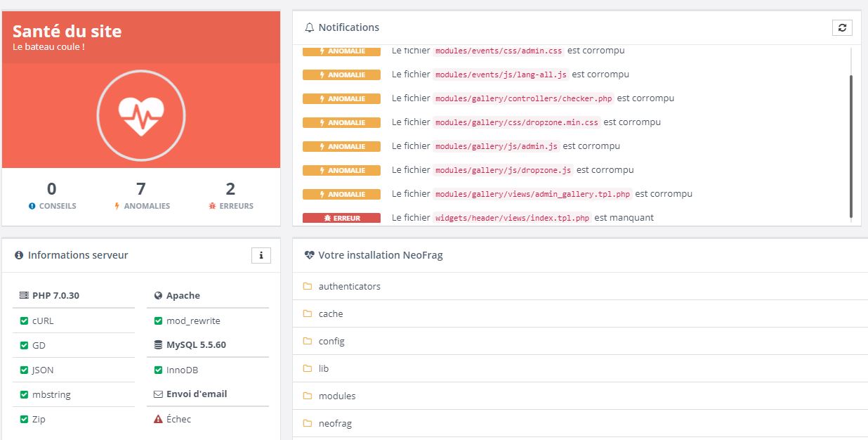Click the ANOMALIE badge for lang-all.js
Image resolution: width=868 pixels, height=440 pixels.
(x=341, y=75)
